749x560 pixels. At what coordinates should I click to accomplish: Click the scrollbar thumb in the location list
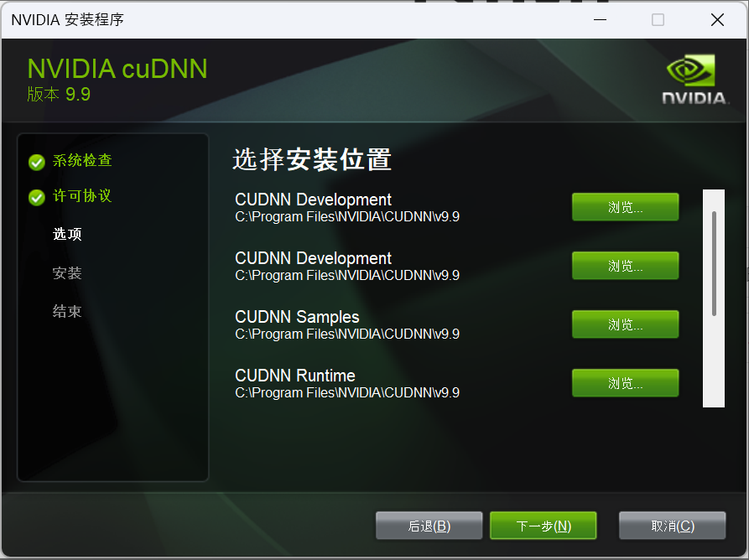point(714,263)
